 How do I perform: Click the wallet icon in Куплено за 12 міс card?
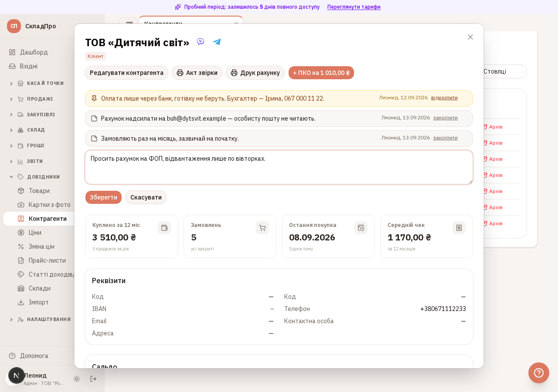click(x=164, y=228)
